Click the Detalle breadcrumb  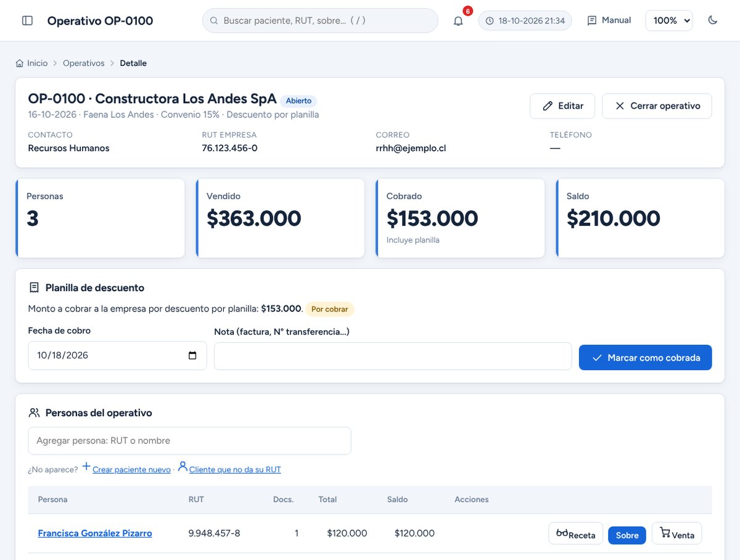click(133, 63)
